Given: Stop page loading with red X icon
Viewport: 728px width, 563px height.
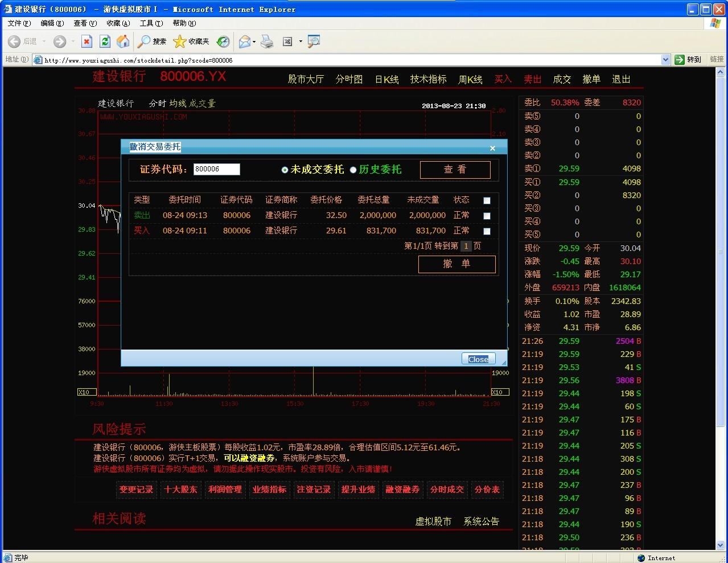Looking at the screenshot, I should (87, 42).
